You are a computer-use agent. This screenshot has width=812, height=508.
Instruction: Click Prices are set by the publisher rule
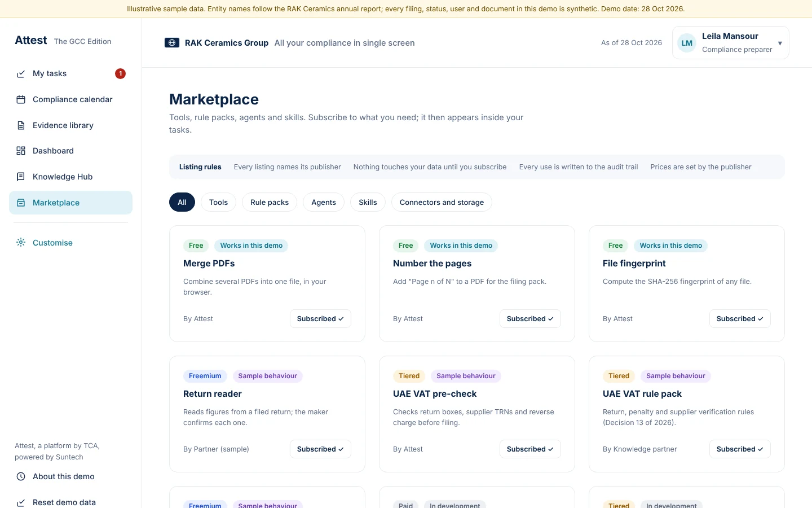coord(700,167)
